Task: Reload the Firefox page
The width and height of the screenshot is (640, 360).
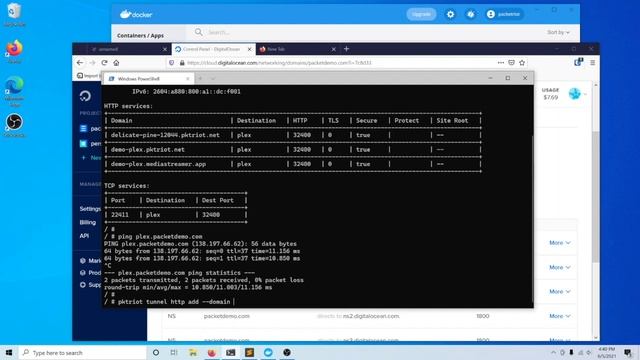Action: [x=104, y=63]
